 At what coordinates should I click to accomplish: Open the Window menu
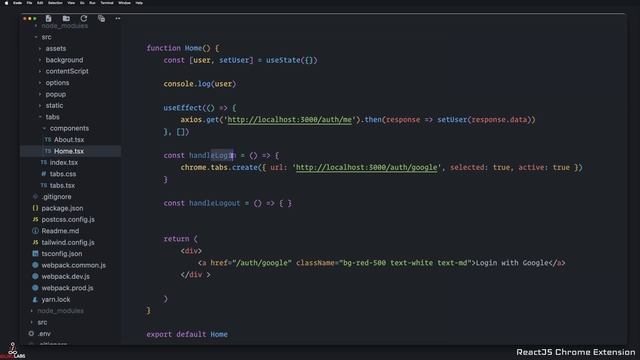[124, 3]
